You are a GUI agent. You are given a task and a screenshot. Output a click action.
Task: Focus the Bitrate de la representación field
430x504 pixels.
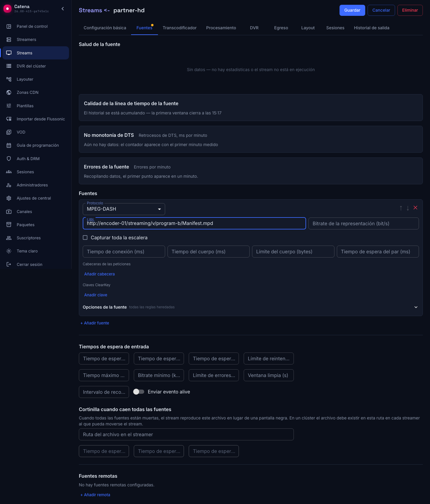click(364, 223)
